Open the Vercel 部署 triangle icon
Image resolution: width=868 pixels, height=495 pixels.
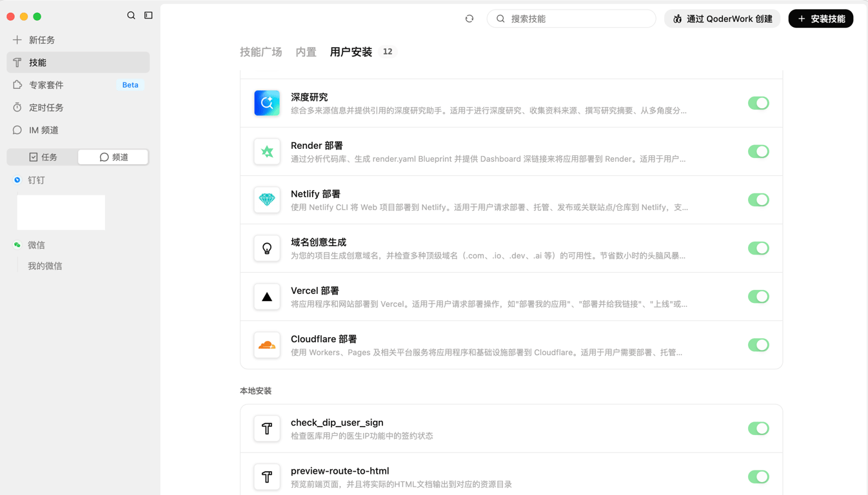click(x=267, y=296)
